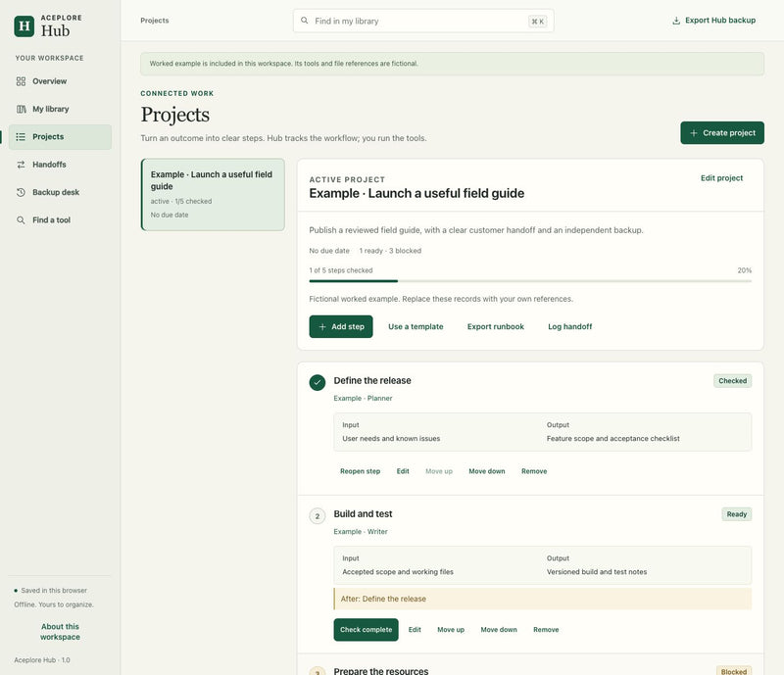Click the 'Aceplore Hub · 1.0' version text
This screenshot has height=675, width=784.
tap(42, 660)
